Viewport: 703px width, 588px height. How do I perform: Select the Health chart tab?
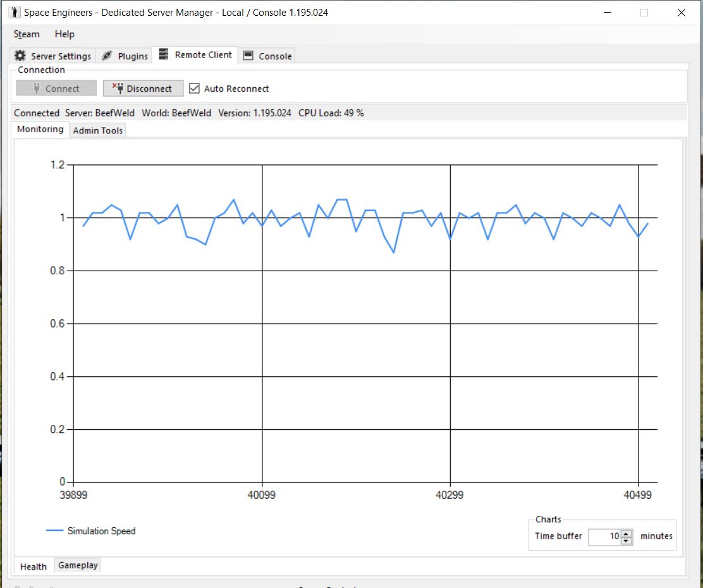pos(33,567)
